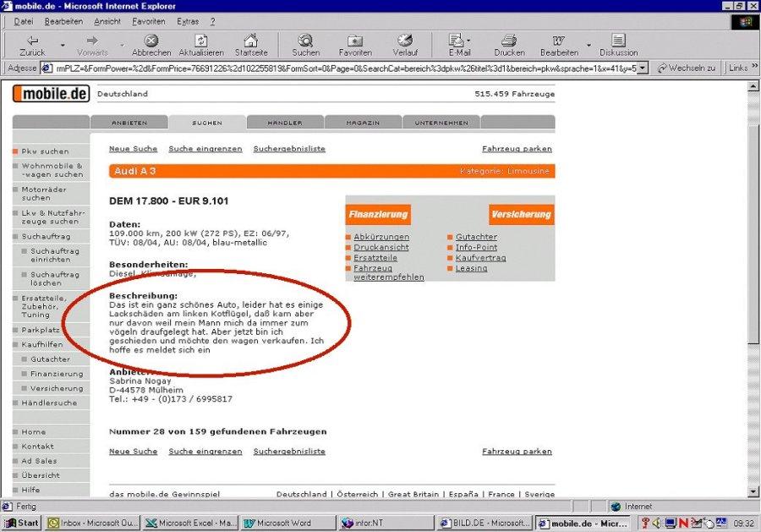Switch to the MAGAZIN tab
This screenshot has width=761, height=532.
[363, 123]
